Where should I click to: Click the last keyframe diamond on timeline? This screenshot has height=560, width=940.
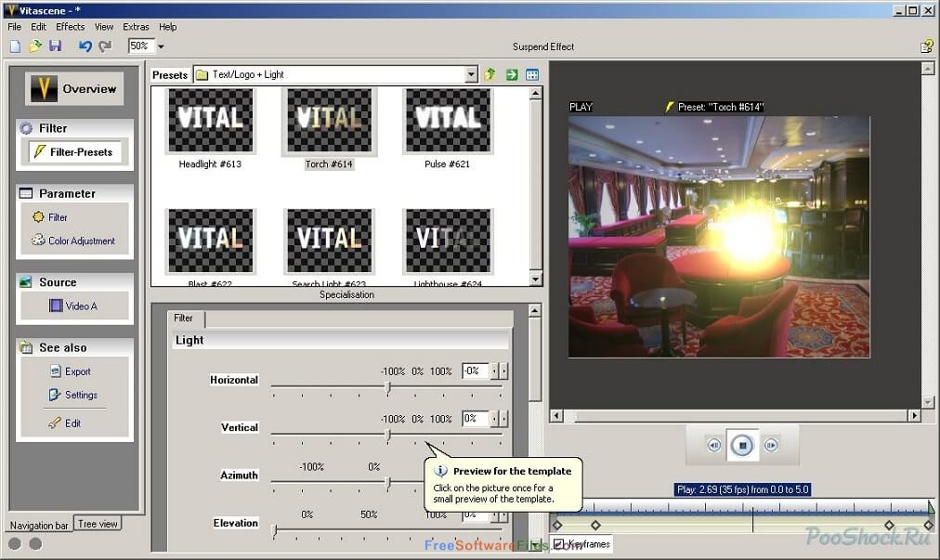pos(929,526)
